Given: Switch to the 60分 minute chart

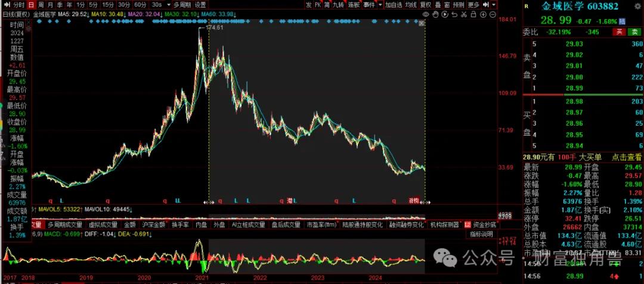Looking at the screenshot, I should [141, 5].
